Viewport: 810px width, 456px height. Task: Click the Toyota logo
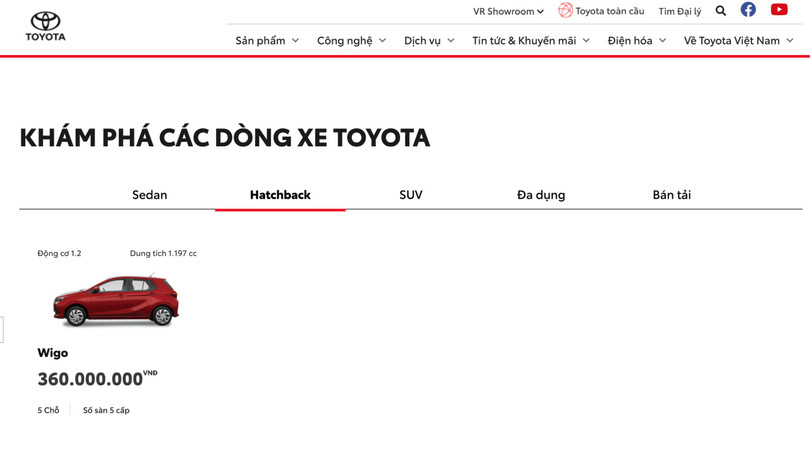(45, 26)
